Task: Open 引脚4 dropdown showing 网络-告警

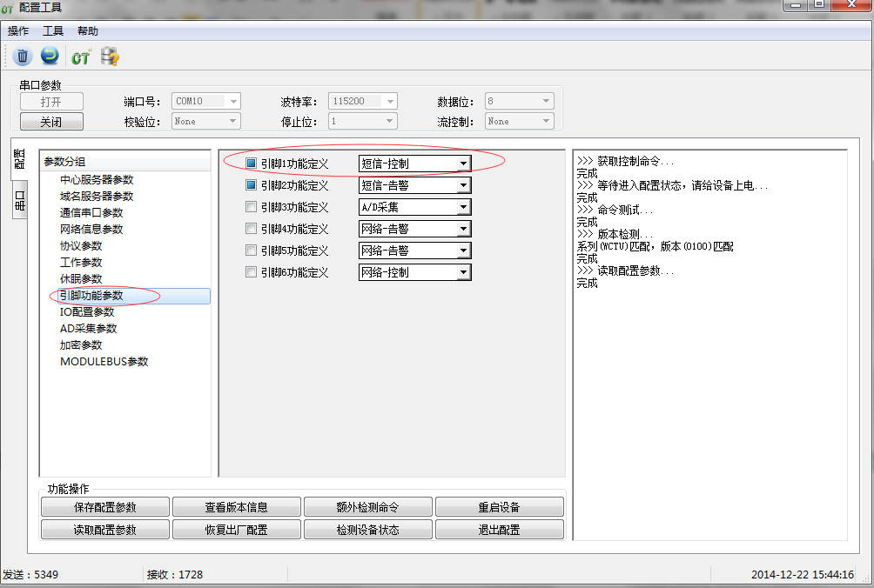Action: [414, 228]
